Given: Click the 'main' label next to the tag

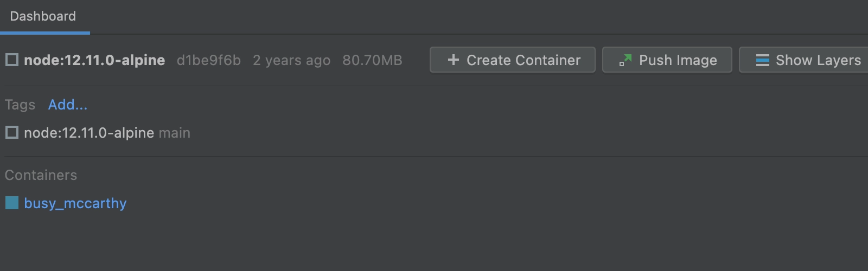Looking at the screenshot, I should click(x=175, y=133).
